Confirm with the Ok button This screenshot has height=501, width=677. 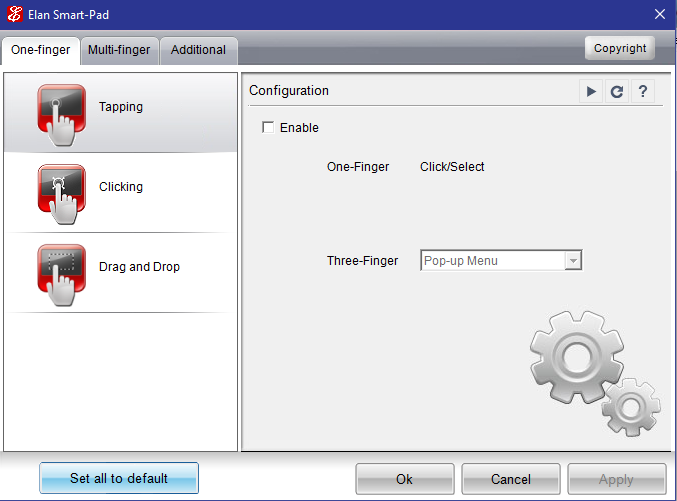[405, 479]
